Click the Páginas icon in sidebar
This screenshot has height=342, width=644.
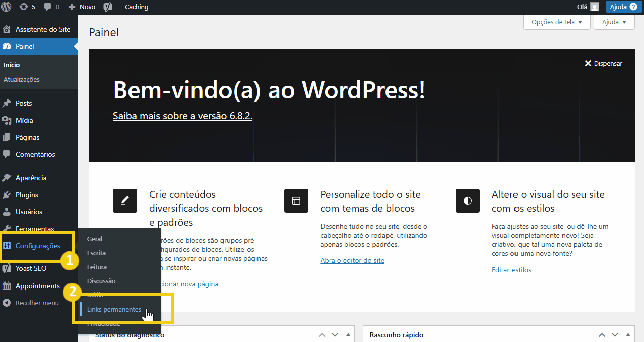coord(7,137)
